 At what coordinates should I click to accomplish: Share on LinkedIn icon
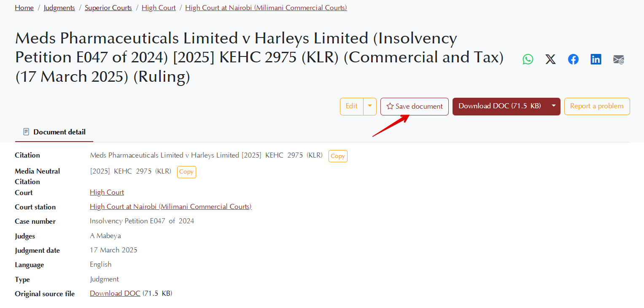pos(596,59)
